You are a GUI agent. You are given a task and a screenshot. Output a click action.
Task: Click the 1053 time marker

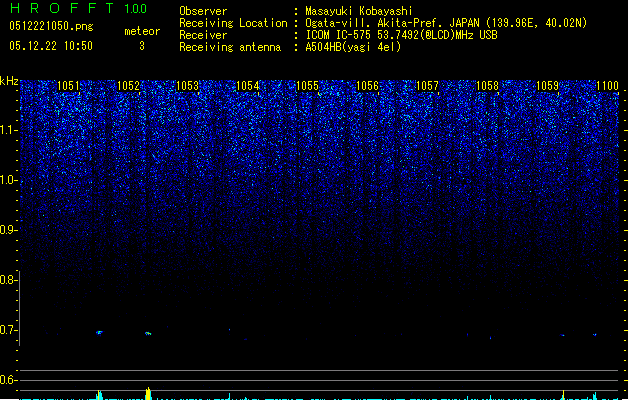click(188, 85)
